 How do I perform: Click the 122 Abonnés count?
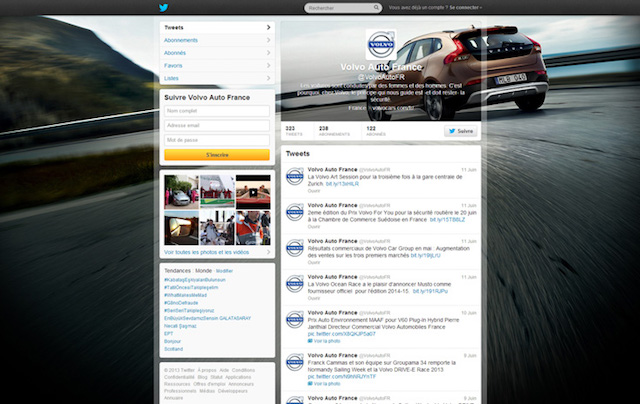pos(376,131)
